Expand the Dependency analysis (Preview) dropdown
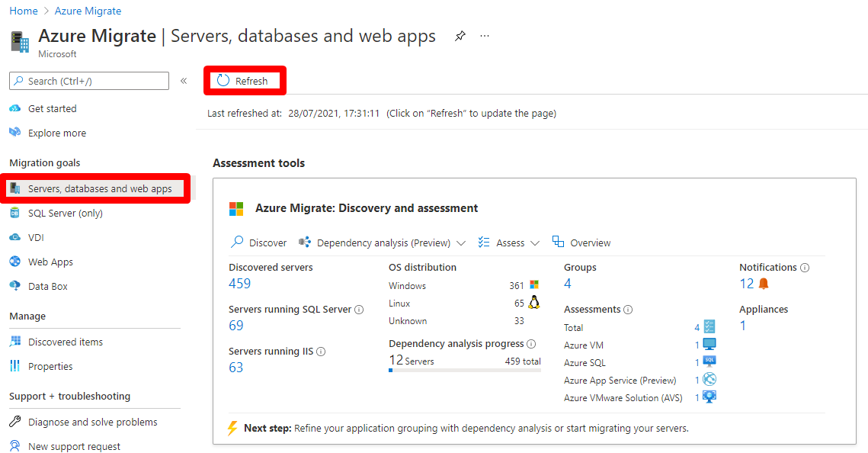The width and height of the screenshot is (868, 453). coord(462,242)
